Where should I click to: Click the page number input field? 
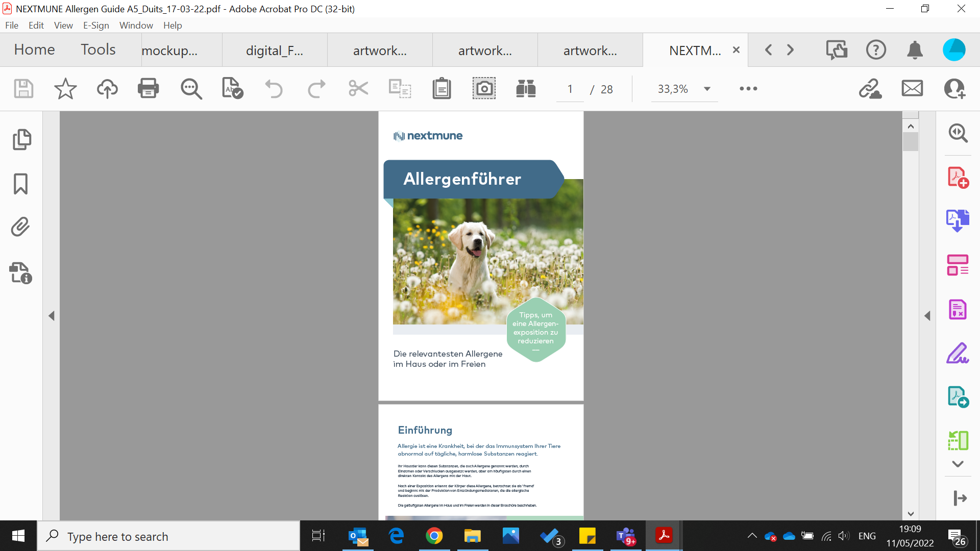pos(570,89)
